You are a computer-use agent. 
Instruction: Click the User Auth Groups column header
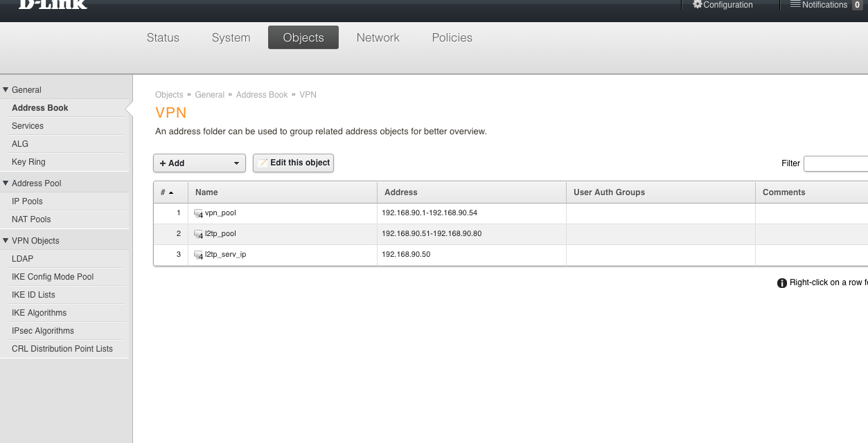(660, 192)
